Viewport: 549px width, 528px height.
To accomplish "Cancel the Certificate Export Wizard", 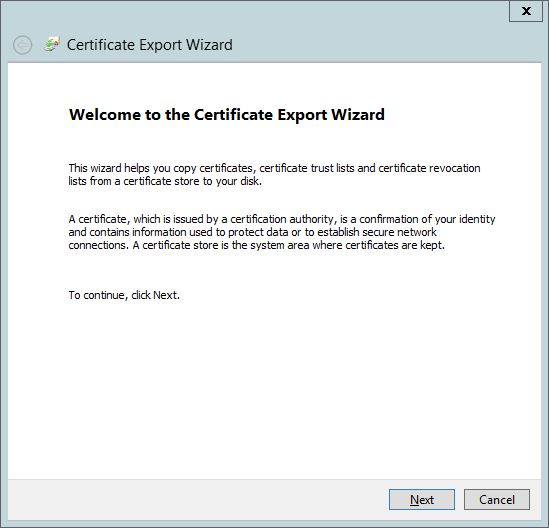I will (x=496, y=499).
